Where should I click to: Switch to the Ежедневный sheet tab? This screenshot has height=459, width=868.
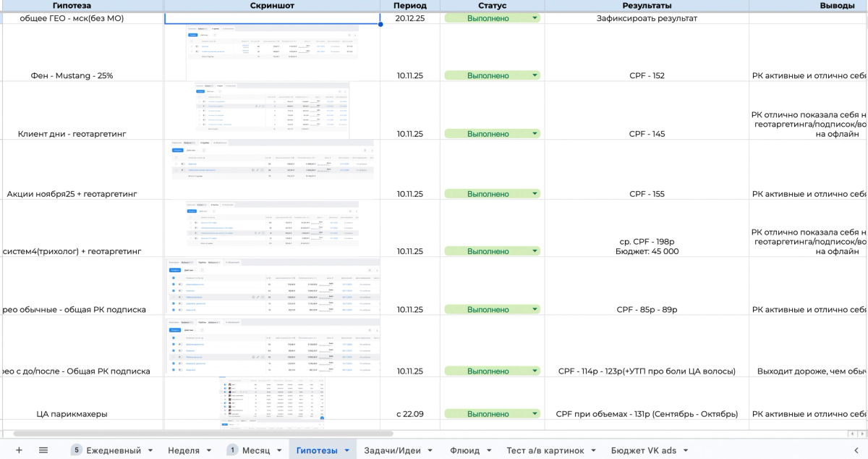tap(114, 450)
